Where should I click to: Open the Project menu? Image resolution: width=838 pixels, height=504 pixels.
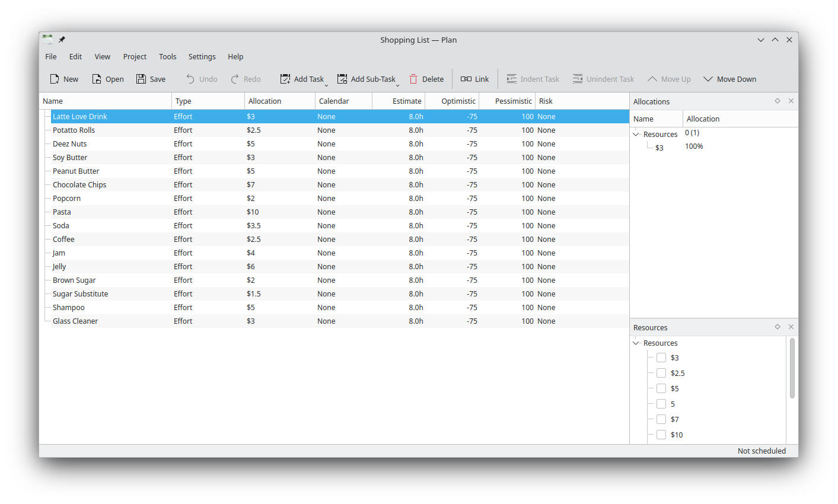135,57
